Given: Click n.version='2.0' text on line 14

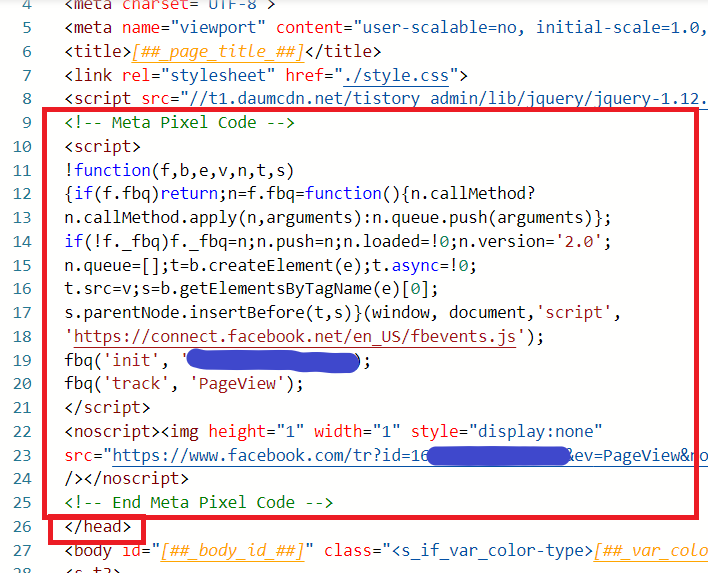Looking at the screenshot, I should pyautogui.click(x=530, y=242).
